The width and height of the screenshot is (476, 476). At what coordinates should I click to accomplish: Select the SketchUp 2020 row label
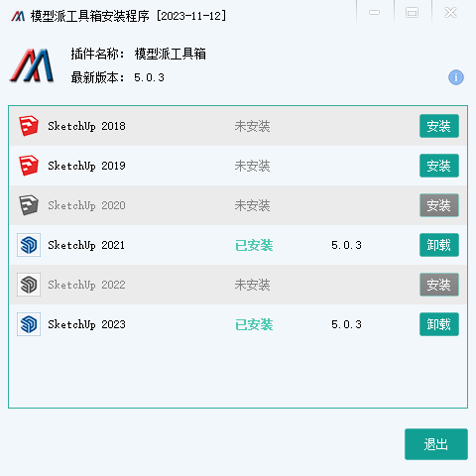point(86,205)
